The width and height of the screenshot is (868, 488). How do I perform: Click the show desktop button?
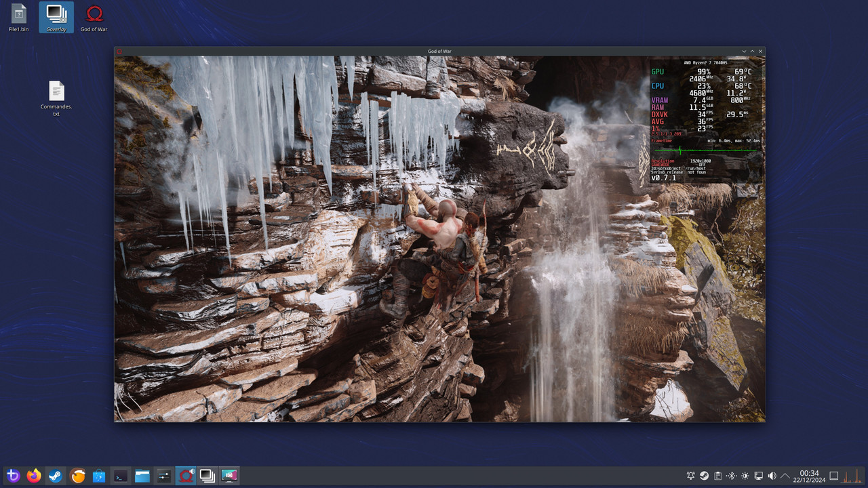pos(834,476)
